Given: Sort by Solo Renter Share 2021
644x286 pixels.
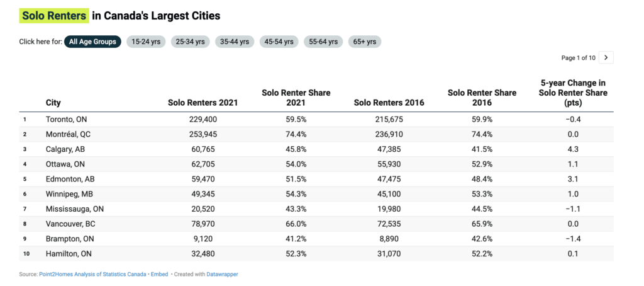Looking at the screenshot, I should pos(296,98).
